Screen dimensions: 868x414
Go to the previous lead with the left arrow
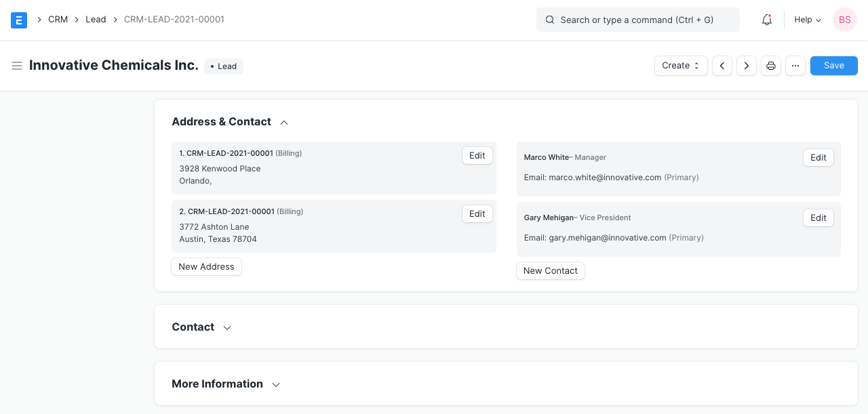(722, 66)
